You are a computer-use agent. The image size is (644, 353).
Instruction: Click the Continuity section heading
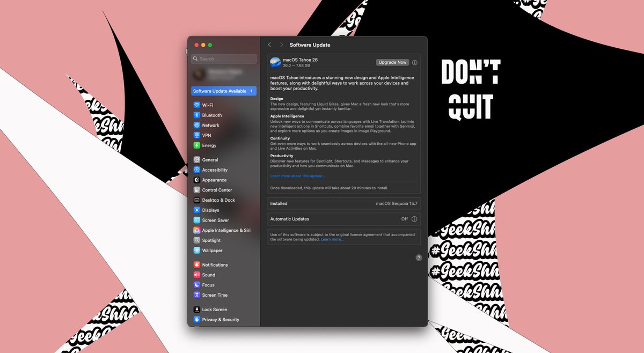pyautogui.click(x=280, y=138)
